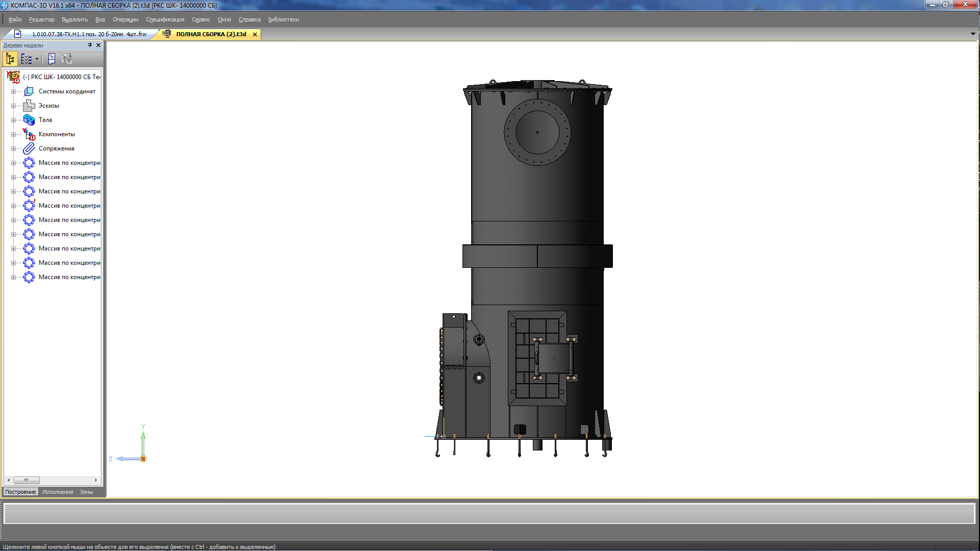Click the additional tree window icon
The image size is (980, 551).
[51, 59]
